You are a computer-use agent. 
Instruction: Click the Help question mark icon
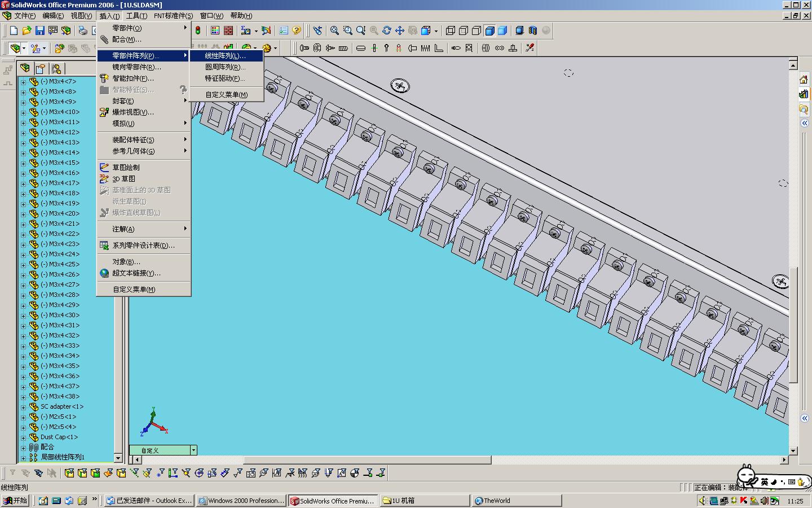pos(297,30)
